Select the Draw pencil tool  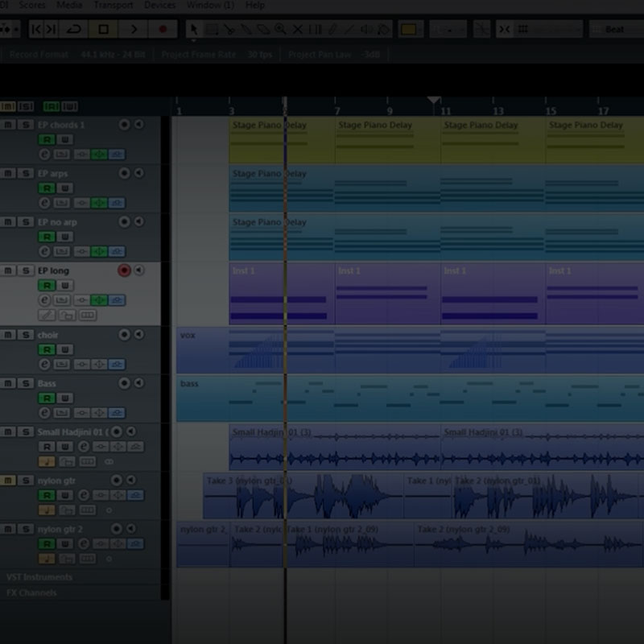pos(332,30)
